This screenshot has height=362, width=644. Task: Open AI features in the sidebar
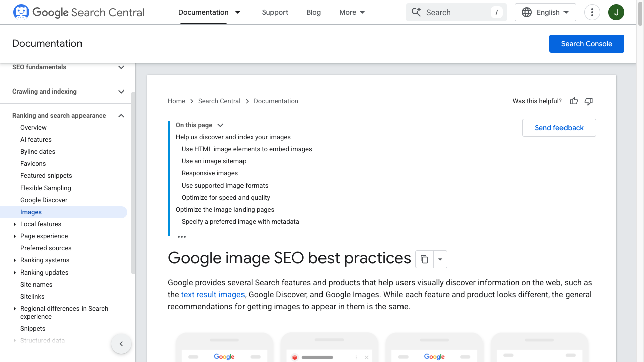36,140
